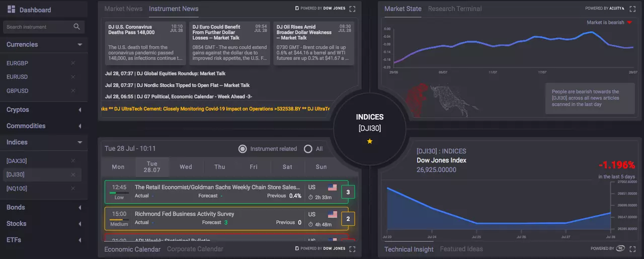Expand the Bonds section
Screen dimensions: 644x259
79,207
